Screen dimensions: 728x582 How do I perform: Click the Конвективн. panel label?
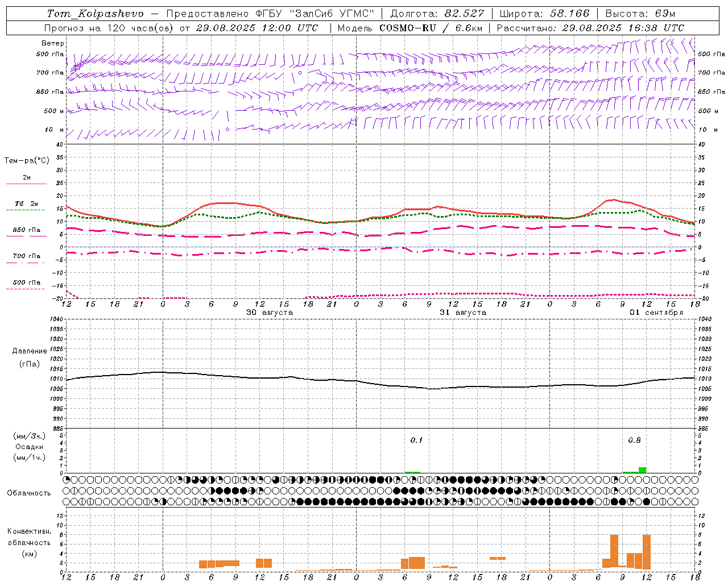click(x=30, y=531)
